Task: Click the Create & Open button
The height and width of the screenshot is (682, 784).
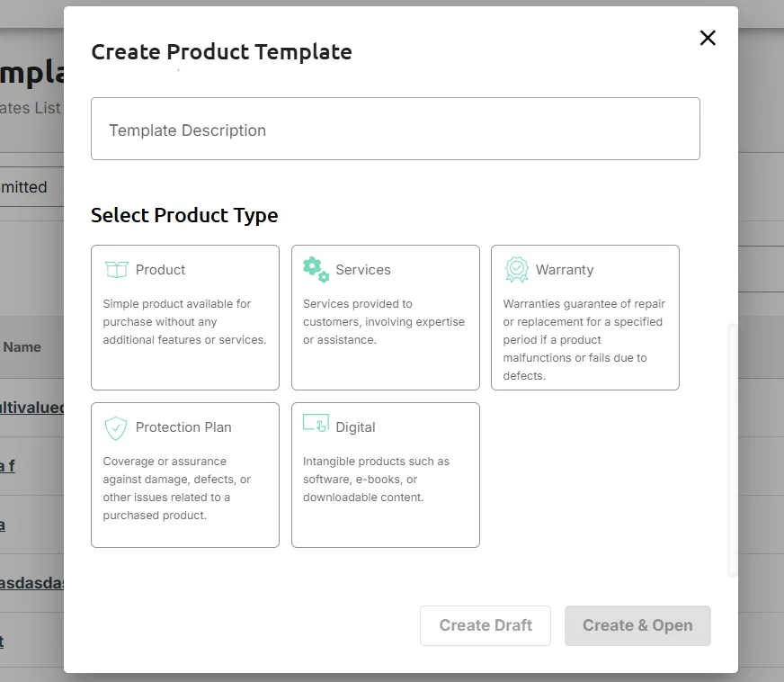Action: 637,625
